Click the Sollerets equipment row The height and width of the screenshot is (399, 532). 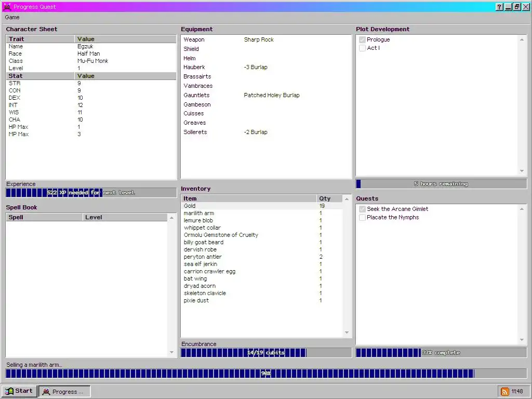tap(266, 132)
